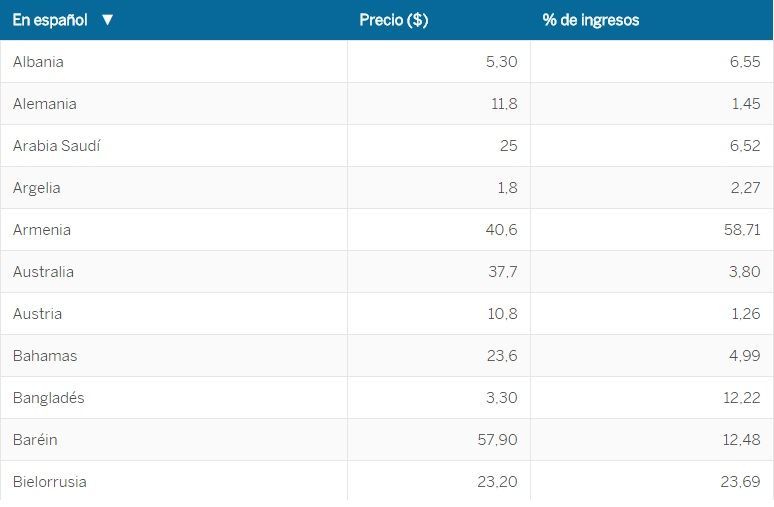Viewport: 774px width, 507px height.
Task: Select Argelia in the country column
Action: [36, 188]
